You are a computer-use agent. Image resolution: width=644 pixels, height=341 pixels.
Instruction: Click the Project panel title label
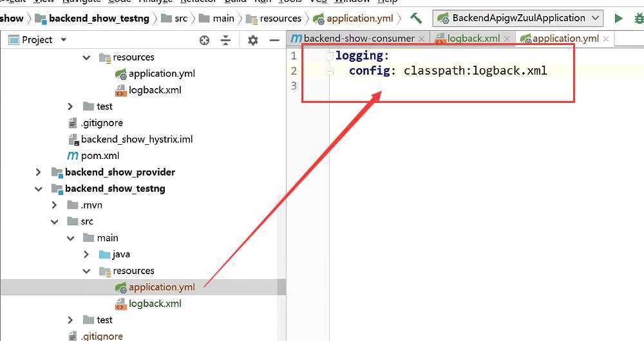pyautogui.click(x=37, y=40)
